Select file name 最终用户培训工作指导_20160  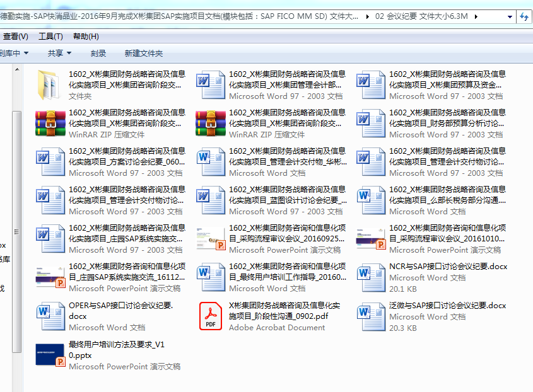(x=288, y=272)
